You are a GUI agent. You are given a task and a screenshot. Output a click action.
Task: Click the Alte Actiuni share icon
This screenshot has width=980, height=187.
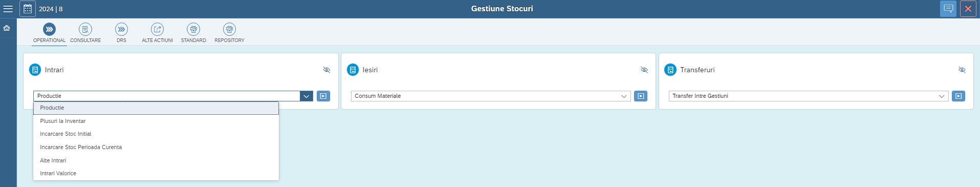[x=157, y=29]
